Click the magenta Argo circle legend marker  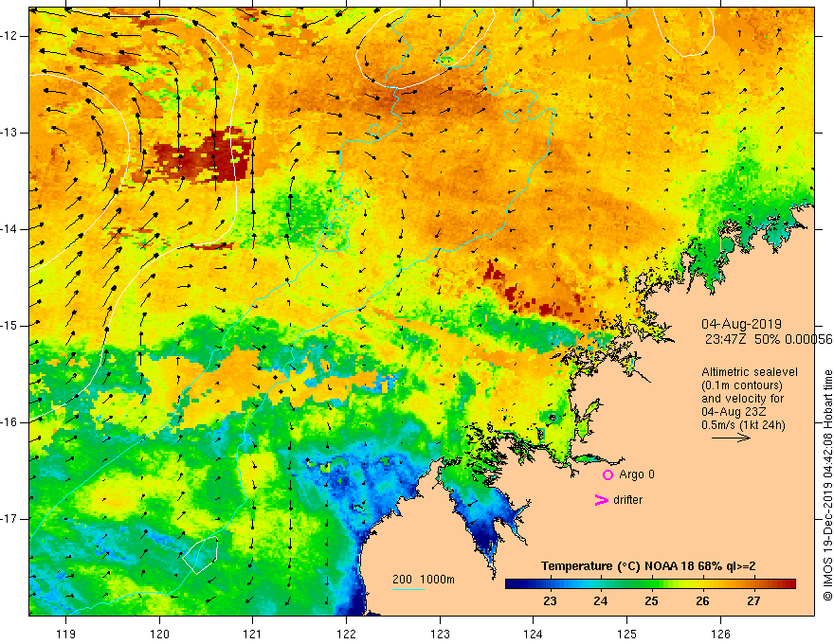607,475
